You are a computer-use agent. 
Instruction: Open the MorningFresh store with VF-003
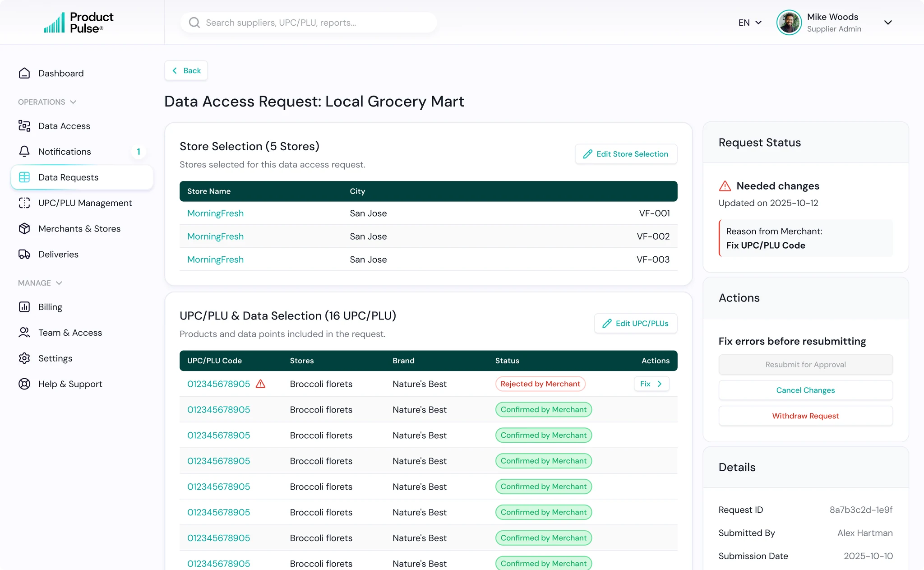pyautogui.click(x=215, y=260)
